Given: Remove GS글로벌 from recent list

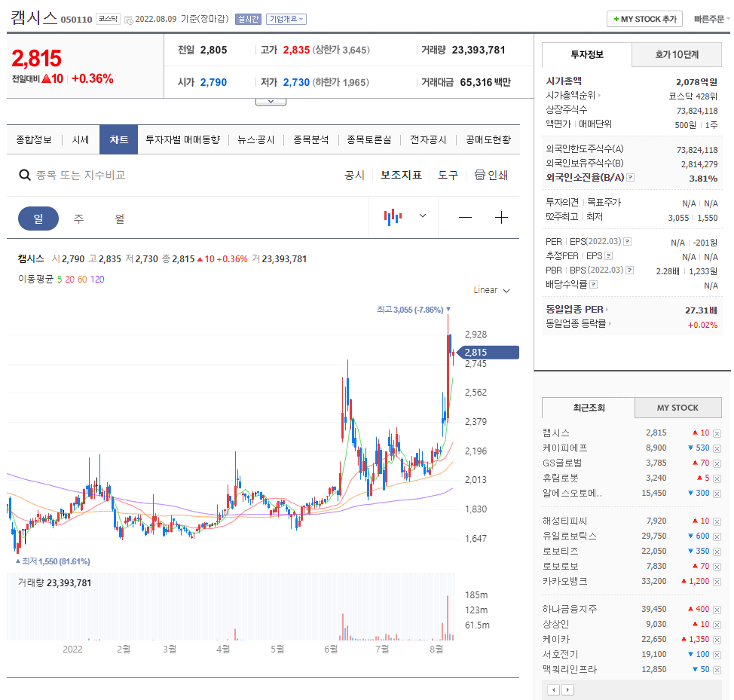Looking at the screenshot, I should [x=717, y=463].
